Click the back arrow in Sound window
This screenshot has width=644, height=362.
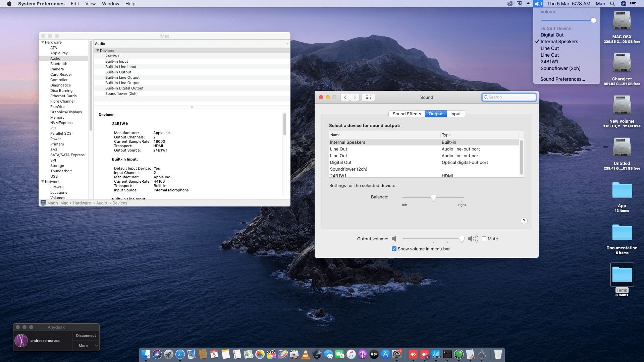(345, 97)
